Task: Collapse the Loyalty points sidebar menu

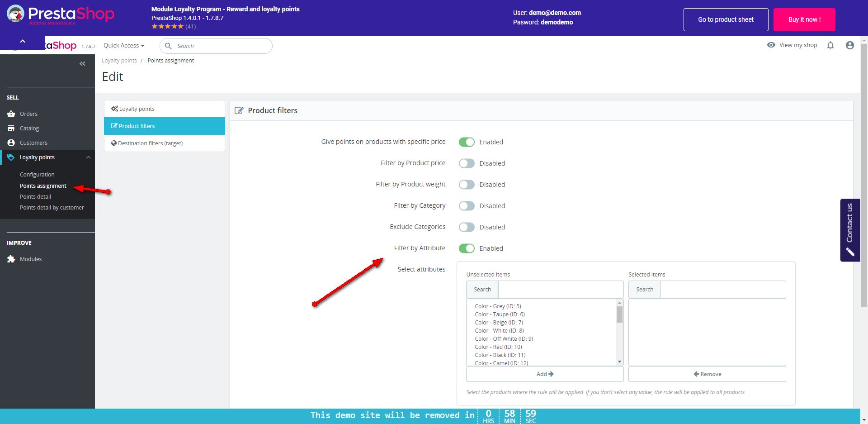Action: tap(88, 157)
